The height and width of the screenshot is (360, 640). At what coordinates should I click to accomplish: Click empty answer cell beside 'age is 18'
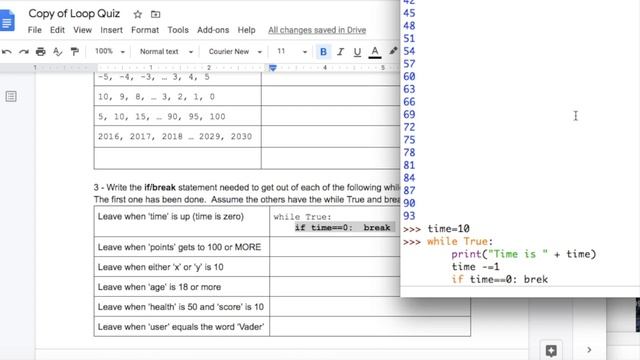(335, 287)
